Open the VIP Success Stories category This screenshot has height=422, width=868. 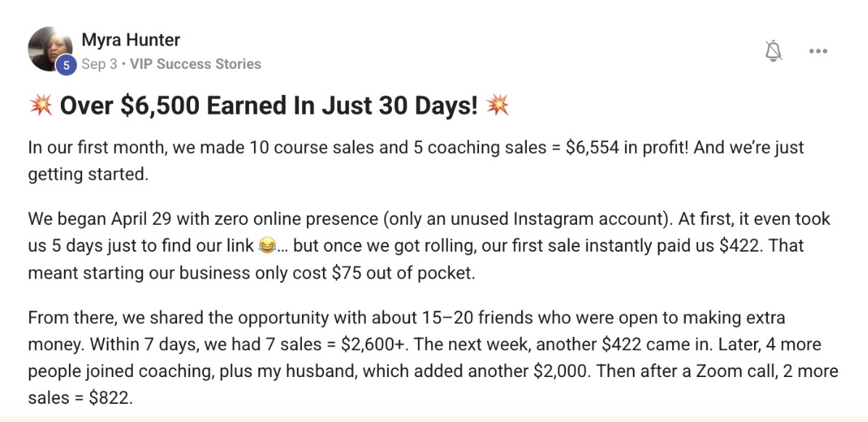(x=195, y=64)
